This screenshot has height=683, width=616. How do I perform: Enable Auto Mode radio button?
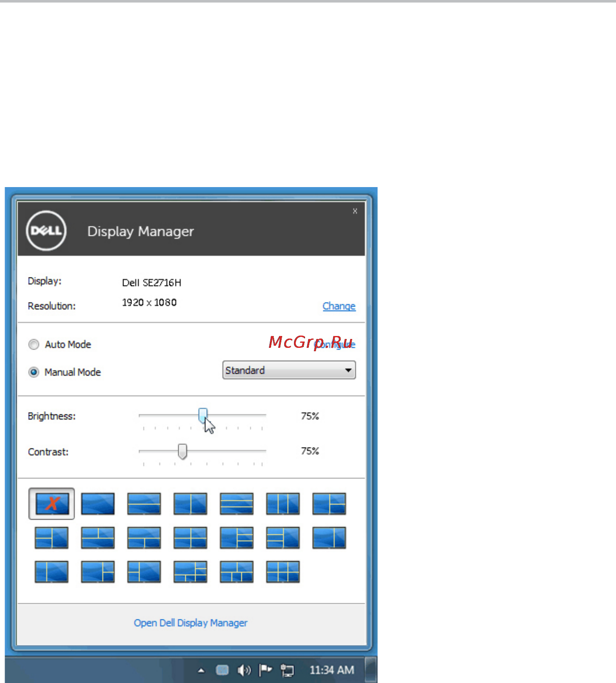tap(34, 344)
